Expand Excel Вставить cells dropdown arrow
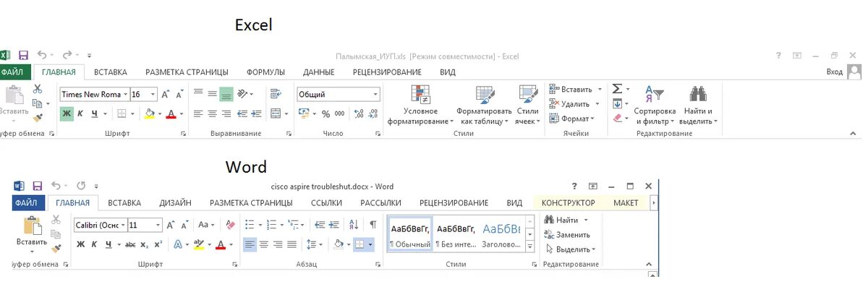 click(600, 90)
